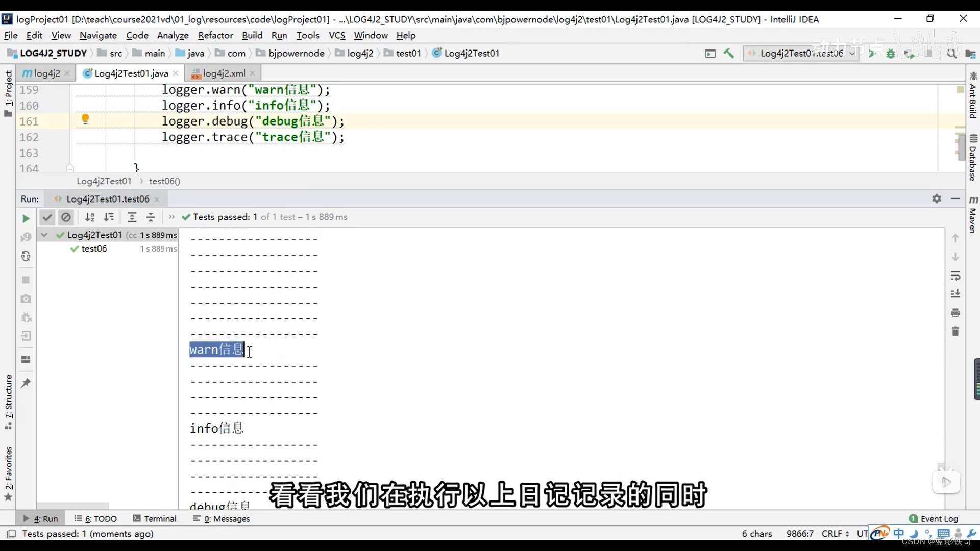This screenshot has height=551, width=980.
Task: Open the Ant Build tool window stripe
Action: (973, 95)
